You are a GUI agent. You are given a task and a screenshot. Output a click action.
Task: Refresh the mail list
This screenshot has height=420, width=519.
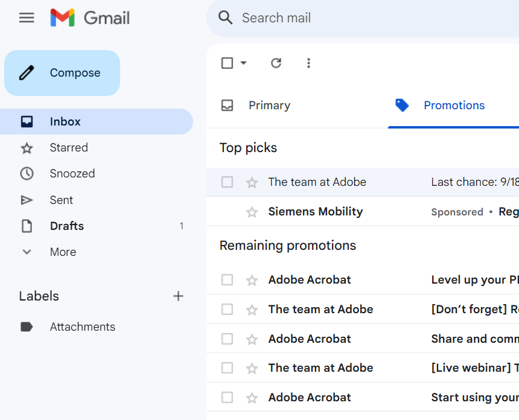pos(276,63)
